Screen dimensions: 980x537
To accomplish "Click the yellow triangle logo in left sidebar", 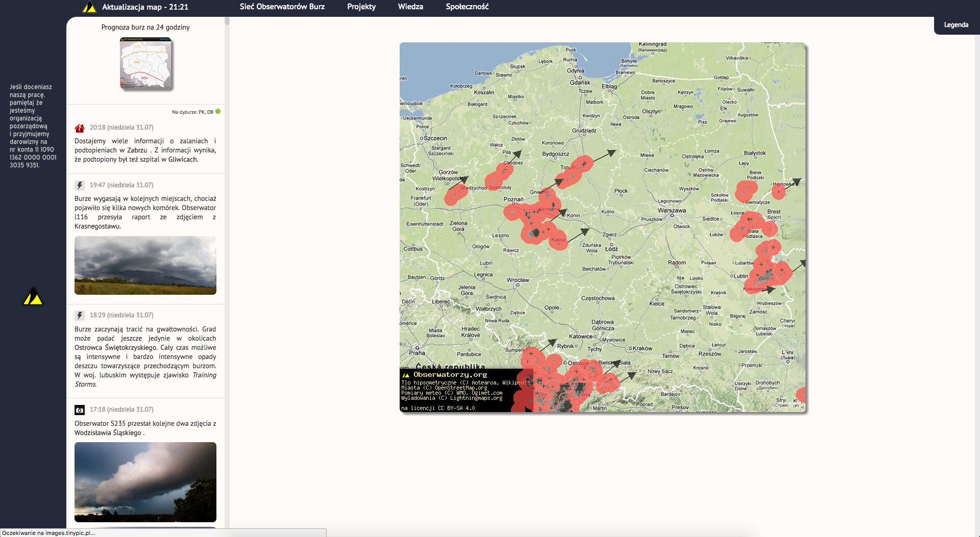I will click(x=33, y=296).
